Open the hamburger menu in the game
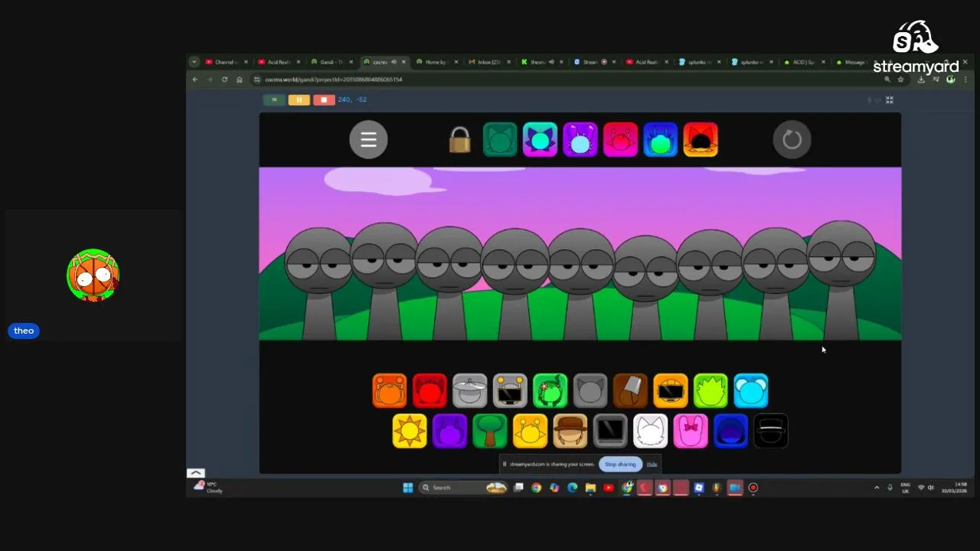Image resolution: width=980 pixels, height=551 pixels. (x=368, y=139)
